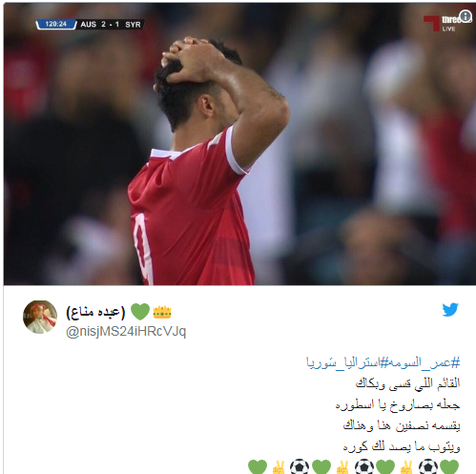Image resolution: width=476 pixels, height=474 pixels.
Task: Open the Twitter bird logo link
Action: click(x=450, y=310)
